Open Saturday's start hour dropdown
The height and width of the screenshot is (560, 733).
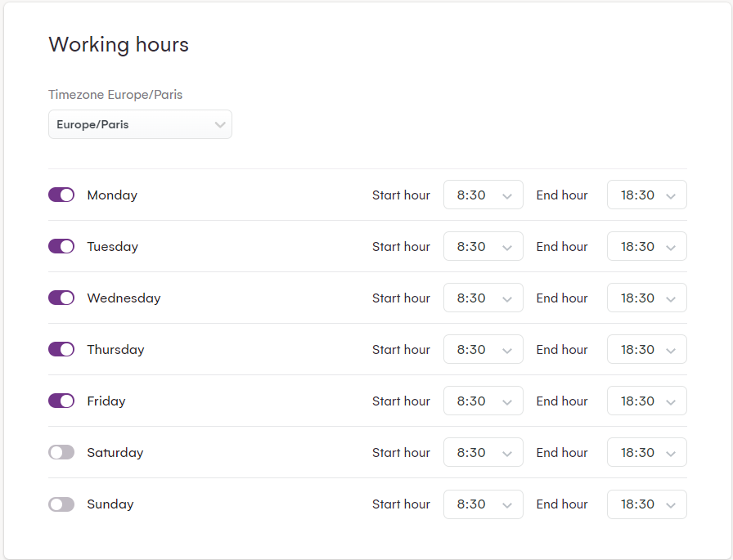tap(483, 452)
